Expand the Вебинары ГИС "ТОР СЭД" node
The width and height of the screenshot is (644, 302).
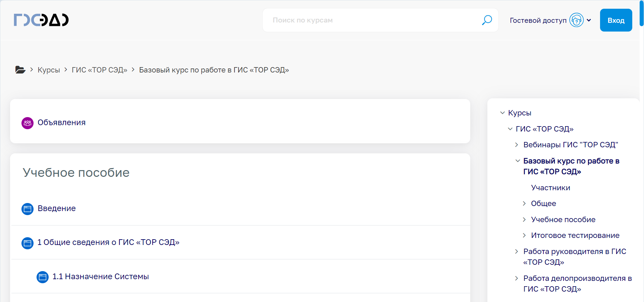click(x=517, y=145)
